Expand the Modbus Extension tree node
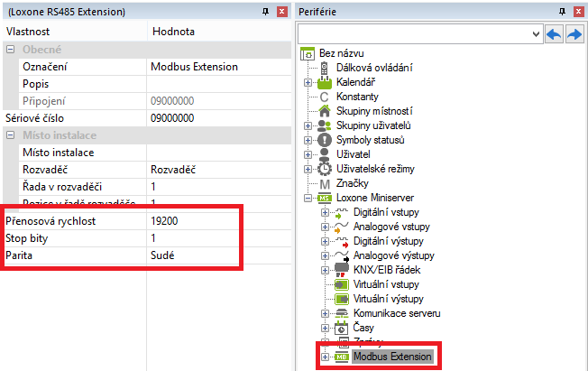Image resolution: width=588 pixels, height=371 pixels. coord(326,357)
